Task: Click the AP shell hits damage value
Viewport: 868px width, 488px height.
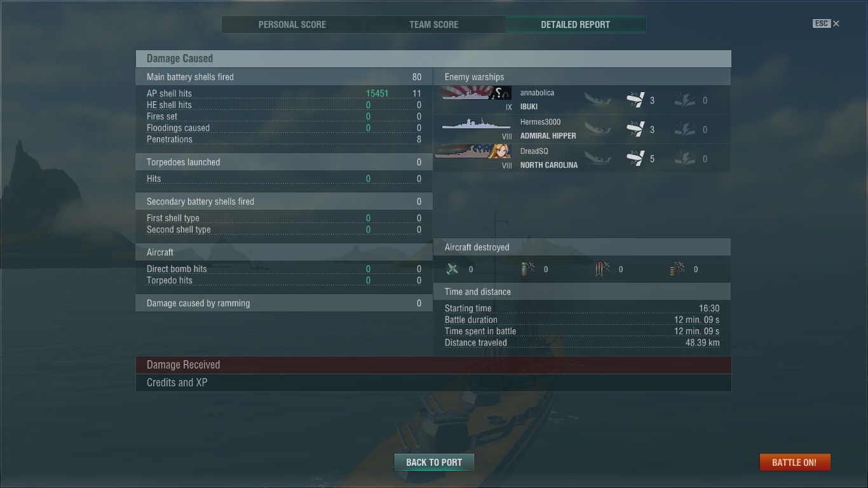Action: click(377, 93)
